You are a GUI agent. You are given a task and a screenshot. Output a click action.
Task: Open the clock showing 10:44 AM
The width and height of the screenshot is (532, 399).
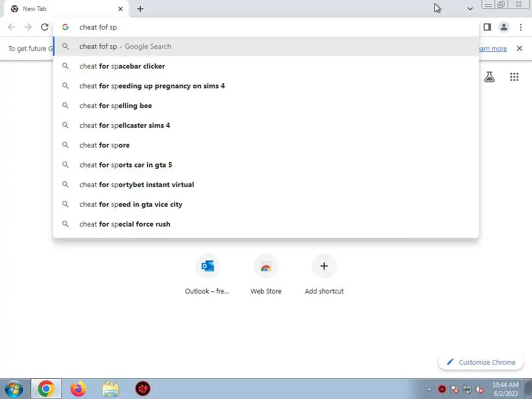[505, 389]
